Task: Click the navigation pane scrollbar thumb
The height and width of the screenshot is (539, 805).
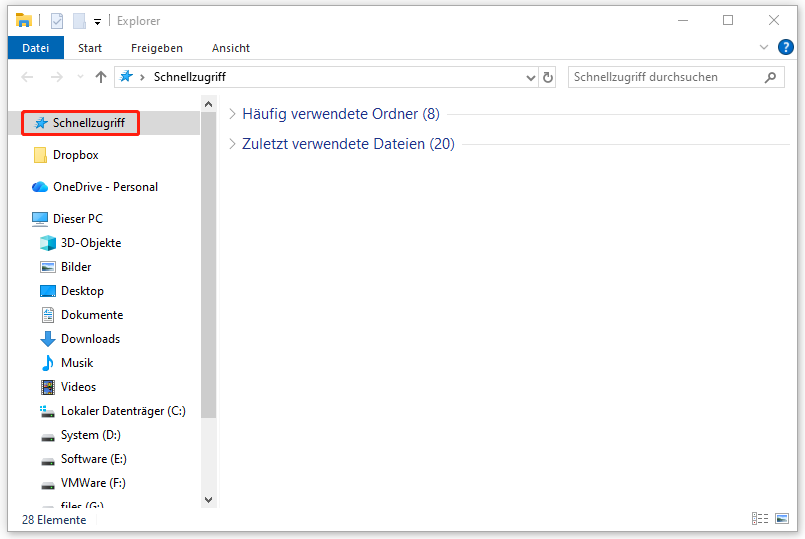Action: coord(208,265)
